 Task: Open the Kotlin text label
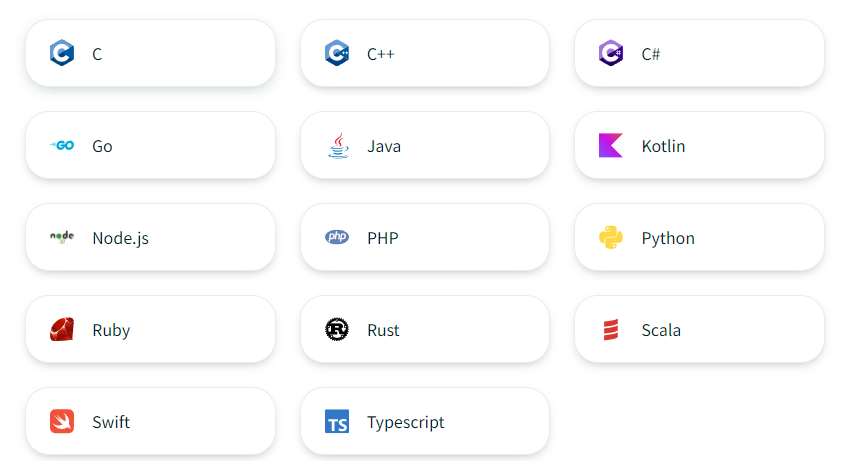[663, 146]
